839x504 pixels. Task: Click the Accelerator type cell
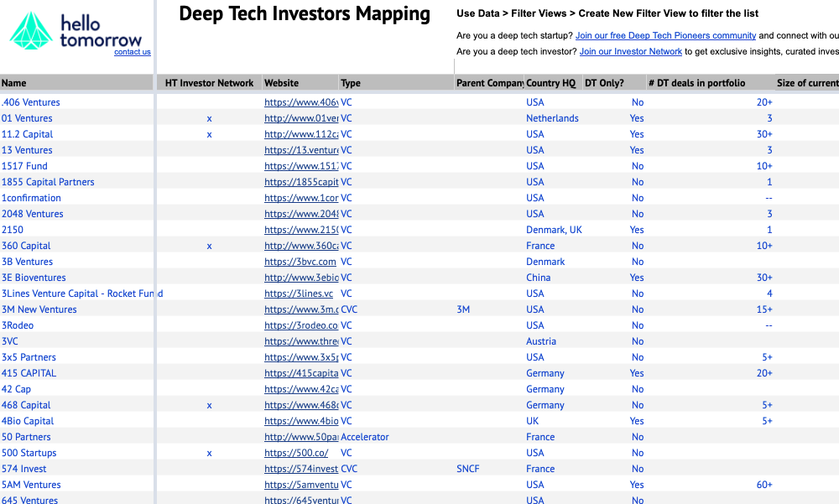pos(365,437)
